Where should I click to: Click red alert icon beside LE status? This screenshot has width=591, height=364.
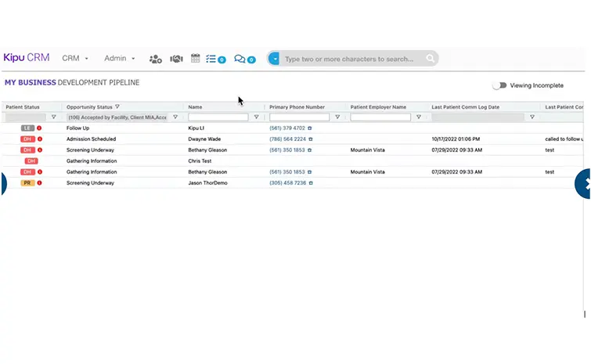pos(40,128)
